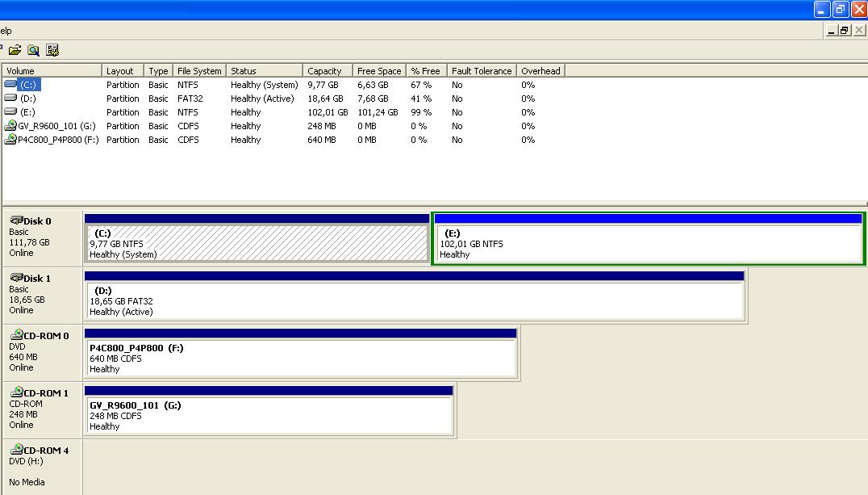868x495 pixels.
Task: Click the magnifier search toolbar icon
Action: tap(33, 50)
